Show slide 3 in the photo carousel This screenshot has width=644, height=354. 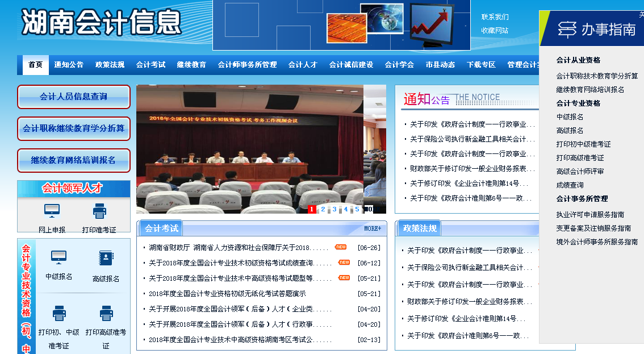click(x=334, y=209)
